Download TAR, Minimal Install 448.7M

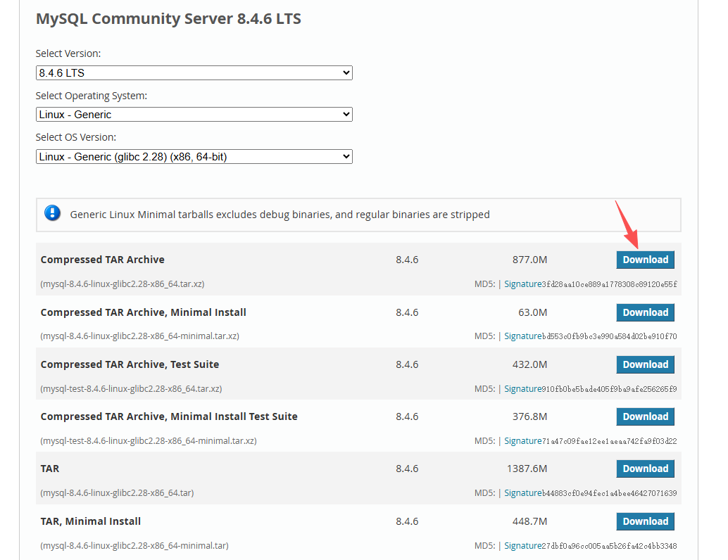tap(646, 521)
